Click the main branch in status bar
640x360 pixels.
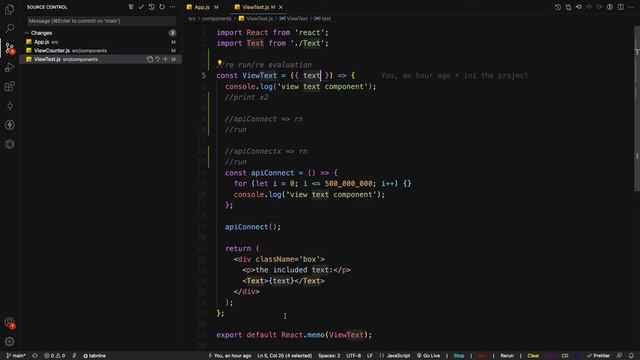16,356
